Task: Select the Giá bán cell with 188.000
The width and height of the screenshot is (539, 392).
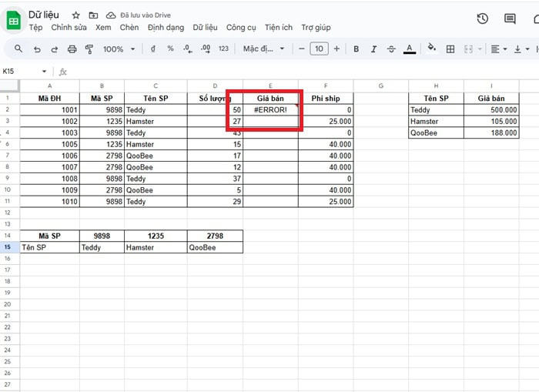Action: pos(491,132)
